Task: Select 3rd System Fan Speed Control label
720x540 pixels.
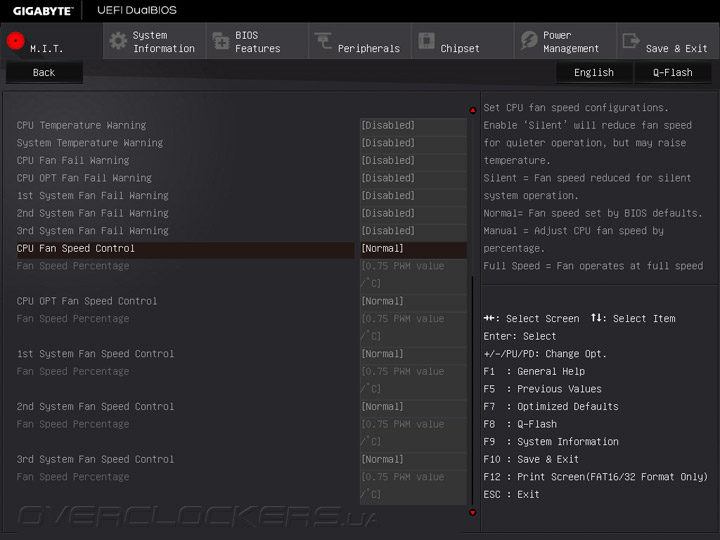Action: (x=96, y=460)
